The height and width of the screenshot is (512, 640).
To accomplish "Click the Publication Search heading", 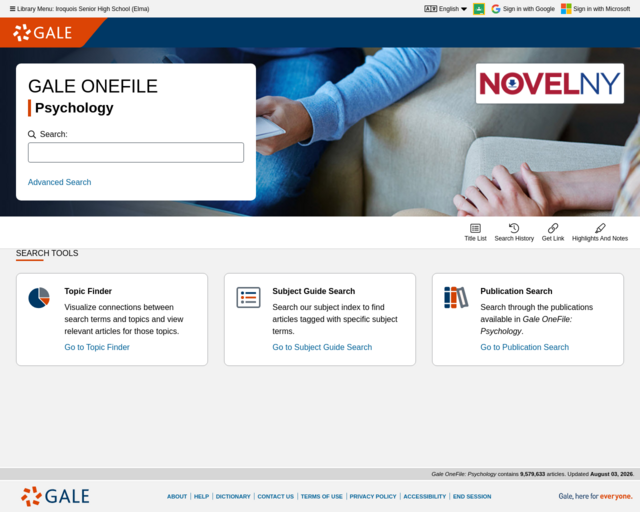I will click(516, 291).
